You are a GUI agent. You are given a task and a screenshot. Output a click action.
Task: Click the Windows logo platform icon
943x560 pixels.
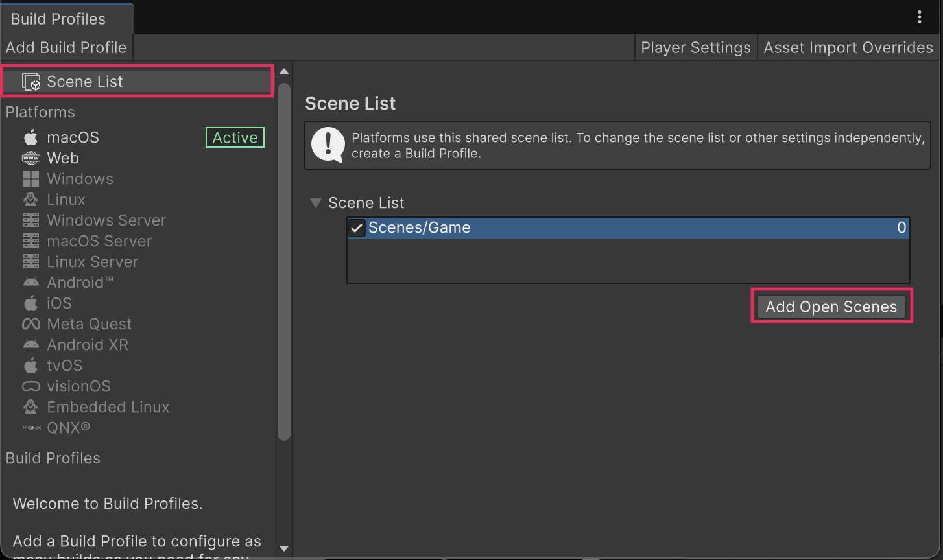click(x=30, y=179)
